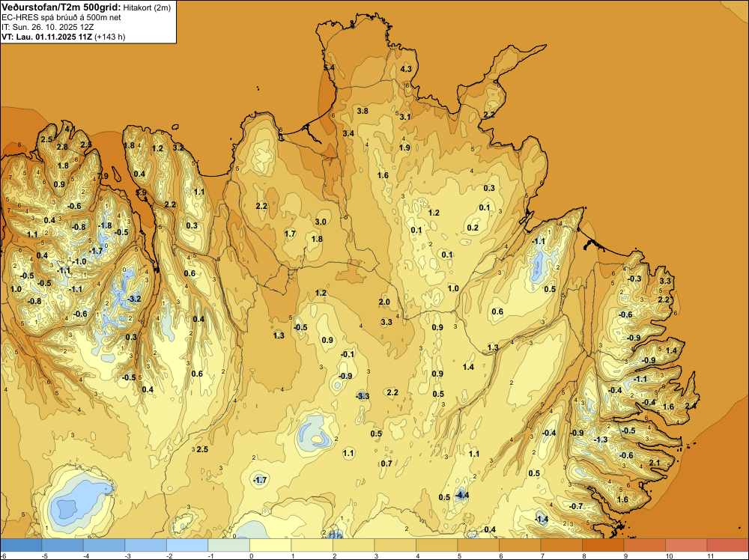Click the legend swatch between 10 and 11

pyautogui.click(x=686, y=545)
